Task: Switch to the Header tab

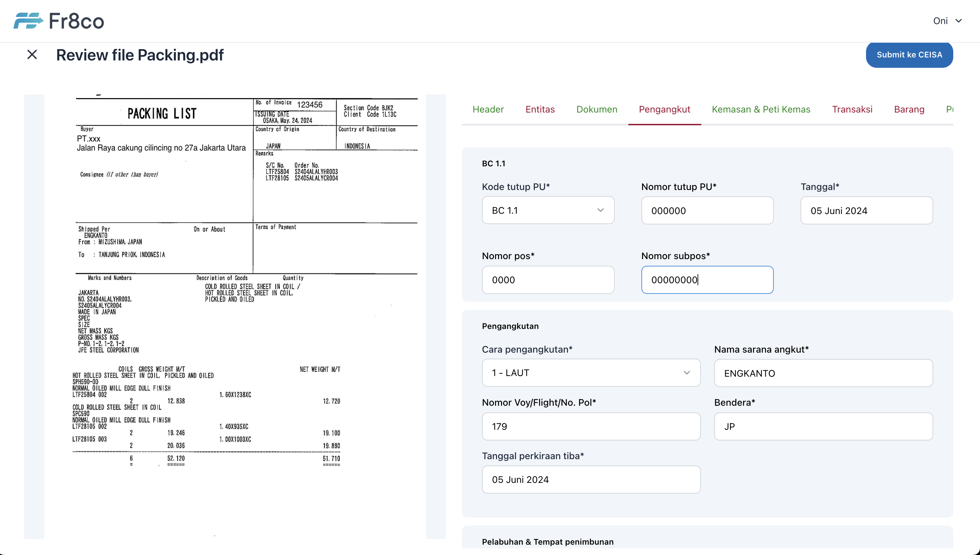Action: pyautogui.click(x=488, y=110)
